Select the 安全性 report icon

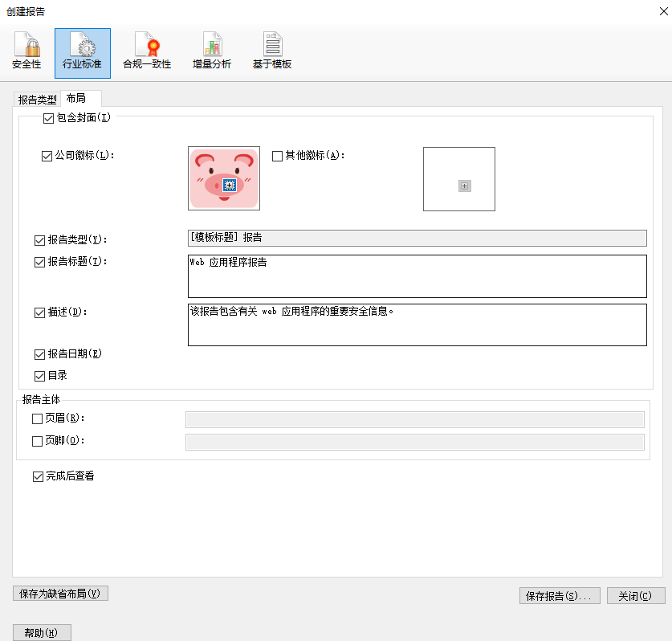[26, 51]
